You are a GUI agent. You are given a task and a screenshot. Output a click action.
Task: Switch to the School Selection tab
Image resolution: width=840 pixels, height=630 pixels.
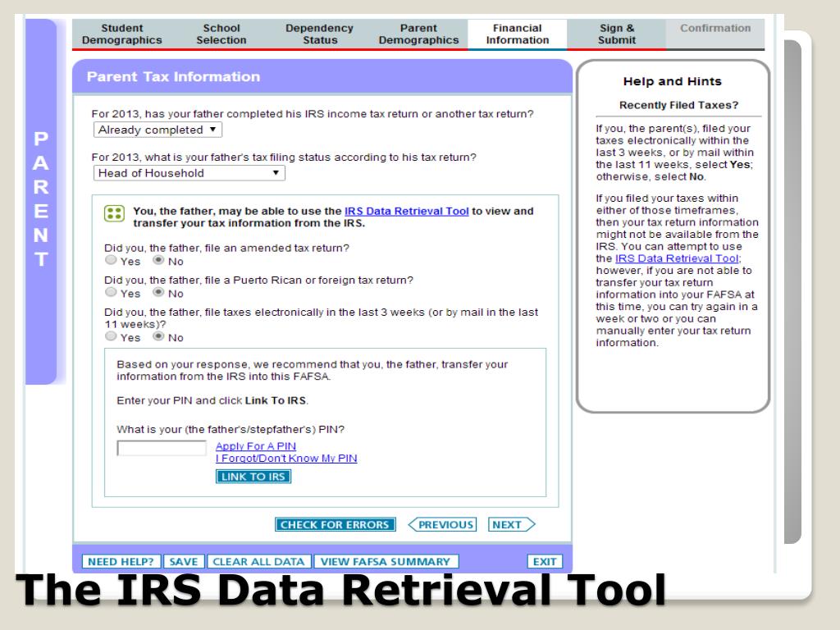tap(221, 34)
